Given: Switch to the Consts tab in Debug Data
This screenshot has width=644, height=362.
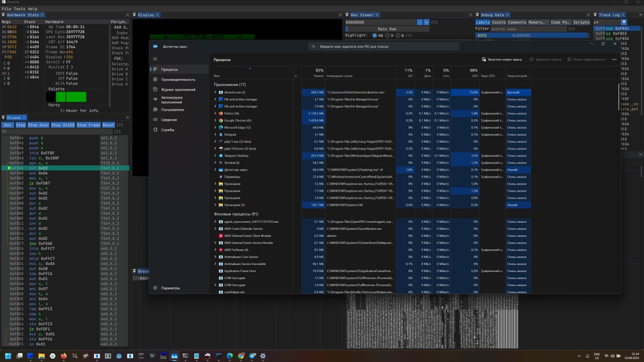Looking at the screenshot, I should [499, 22].
